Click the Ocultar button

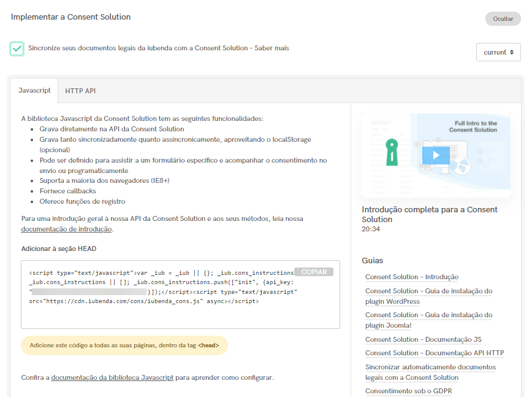pyautogui.click(x=503, y=18)
